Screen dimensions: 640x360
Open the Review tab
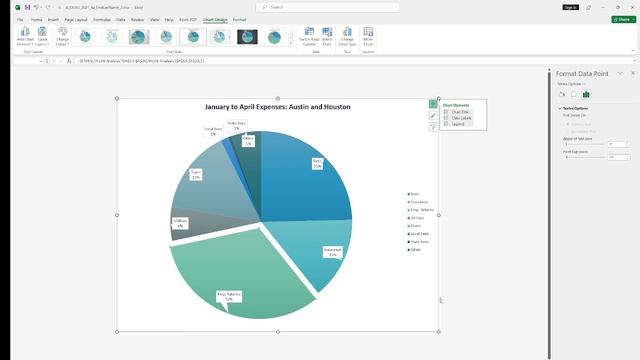pyautogui.click(x=137, y=20)
